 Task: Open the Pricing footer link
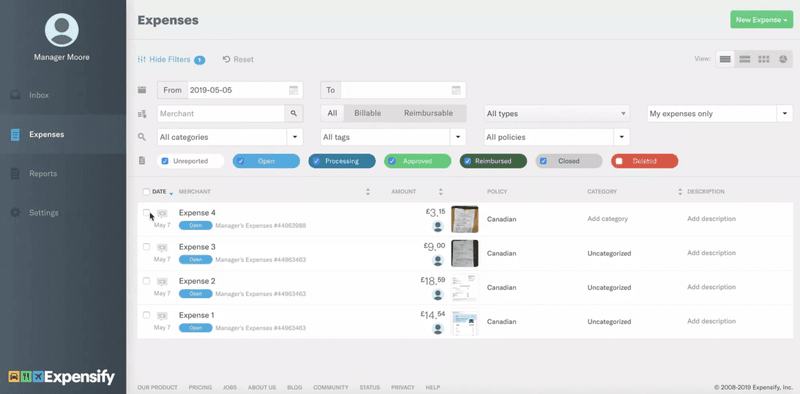pyautogui.click(x=200, y=387)
